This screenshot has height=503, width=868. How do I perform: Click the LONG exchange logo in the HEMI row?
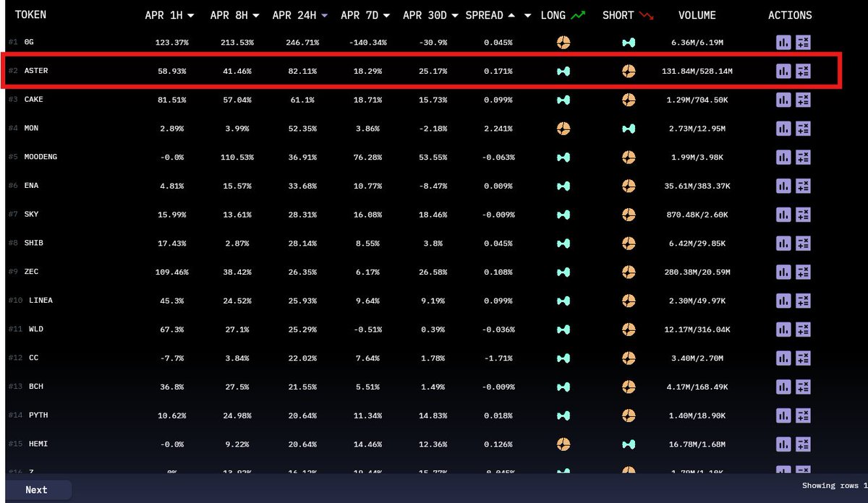coord(563,444)
